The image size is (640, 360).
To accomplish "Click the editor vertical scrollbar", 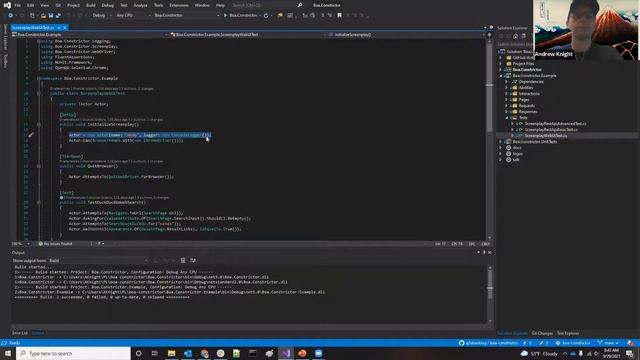I will pyautogui.click(x=489, y=139).
